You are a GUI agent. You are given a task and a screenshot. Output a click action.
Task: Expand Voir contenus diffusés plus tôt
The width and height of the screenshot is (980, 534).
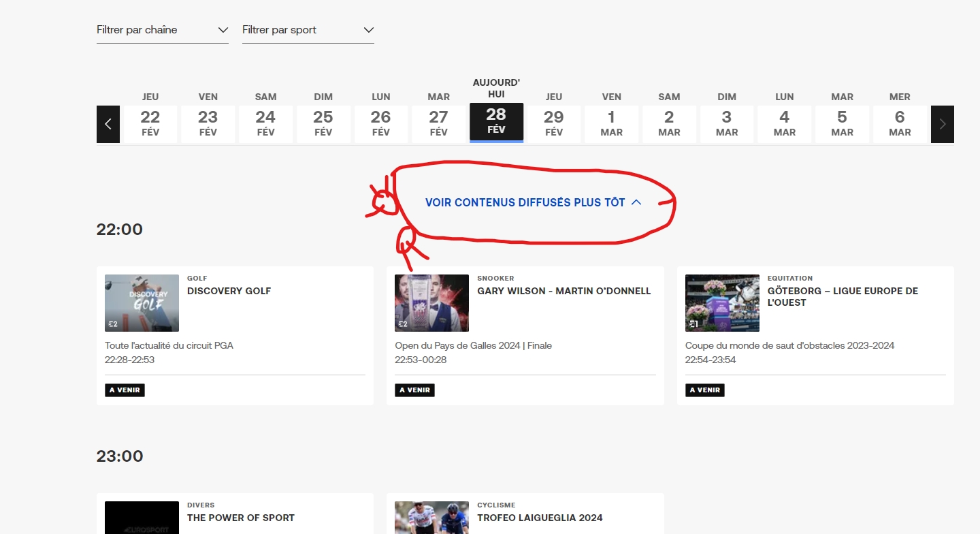tap(534, 202)
